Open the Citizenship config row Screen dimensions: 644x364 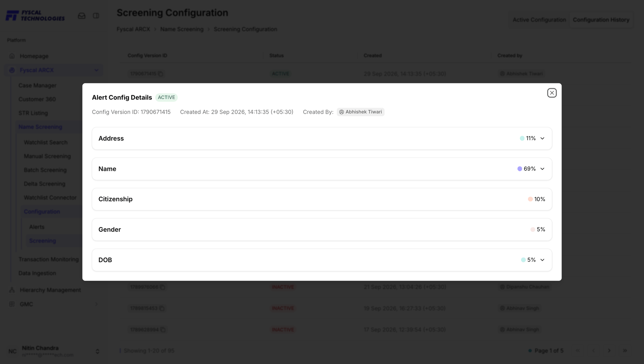tap(322, 199)
